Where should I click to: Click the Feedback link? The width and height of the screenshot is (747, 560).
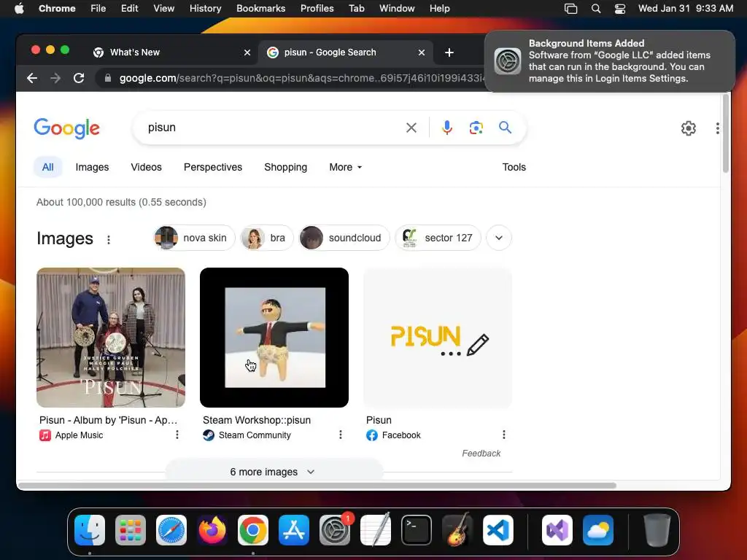point(481,454)
